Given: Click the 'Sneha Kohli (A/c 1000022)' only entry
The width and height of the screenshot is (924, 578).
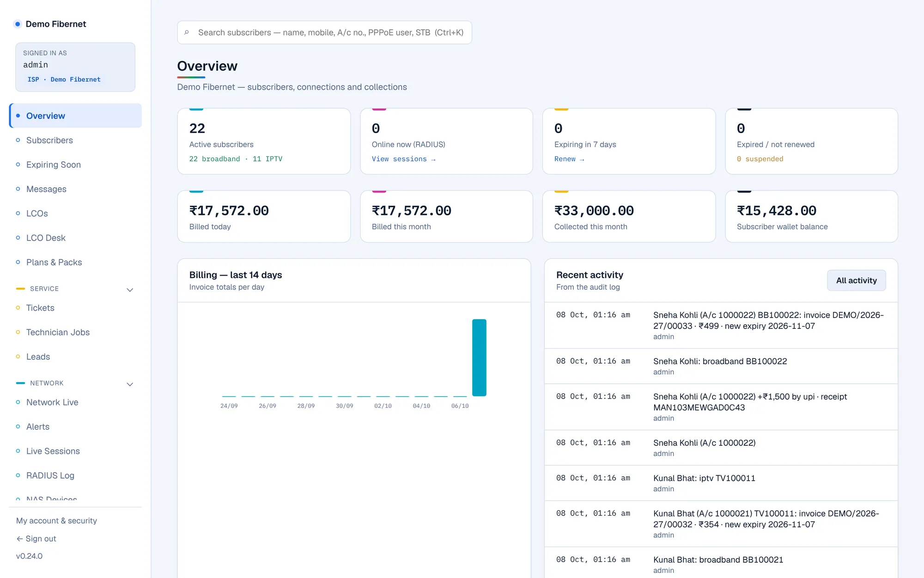Looking at the screenshot, I should coord(721,448).
